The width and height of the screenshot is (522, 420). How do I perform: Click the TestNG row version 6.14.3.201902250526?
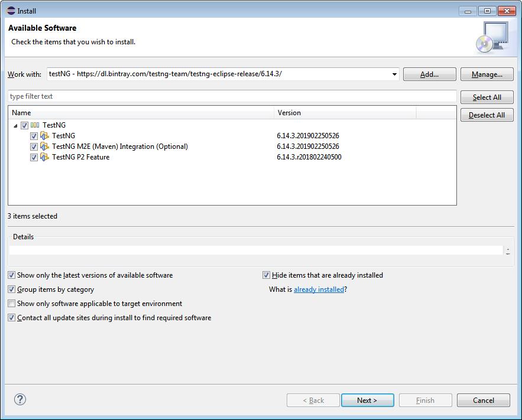308,136
